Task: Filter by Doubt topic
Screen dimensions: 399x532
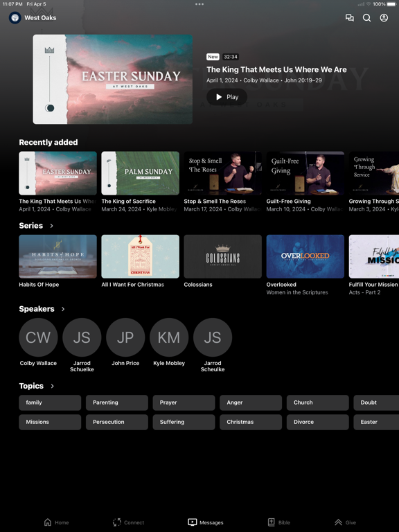Action: 376,402
